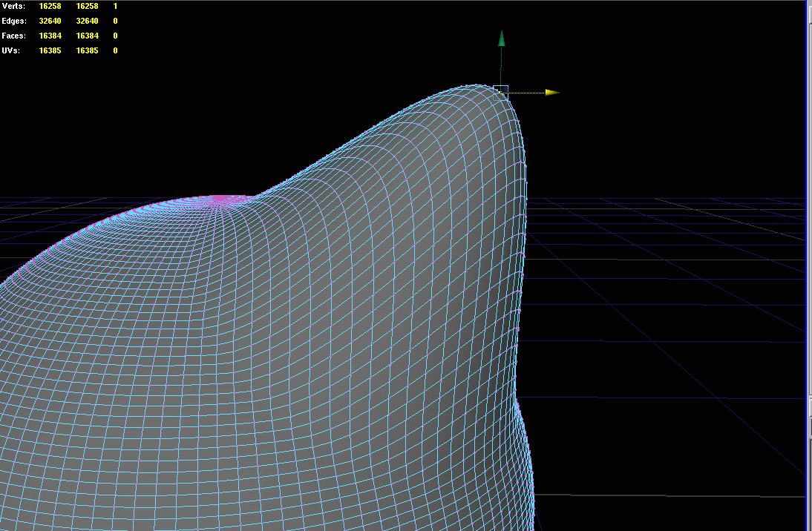The image size is (812, 531).
Task: Click the "0" value in the Faces row
Action: 115,36
